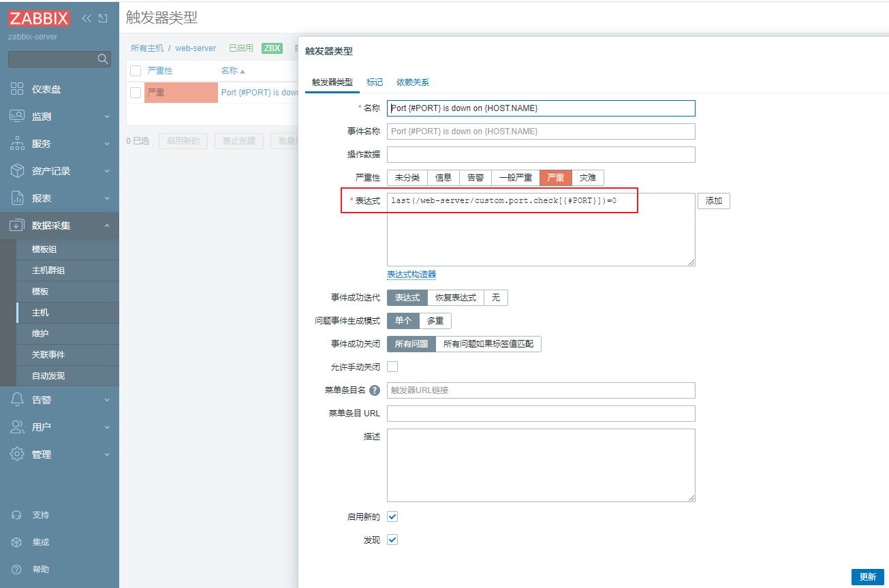Click the search magnifier icon
889x588 pixels.
coord(103,59)
